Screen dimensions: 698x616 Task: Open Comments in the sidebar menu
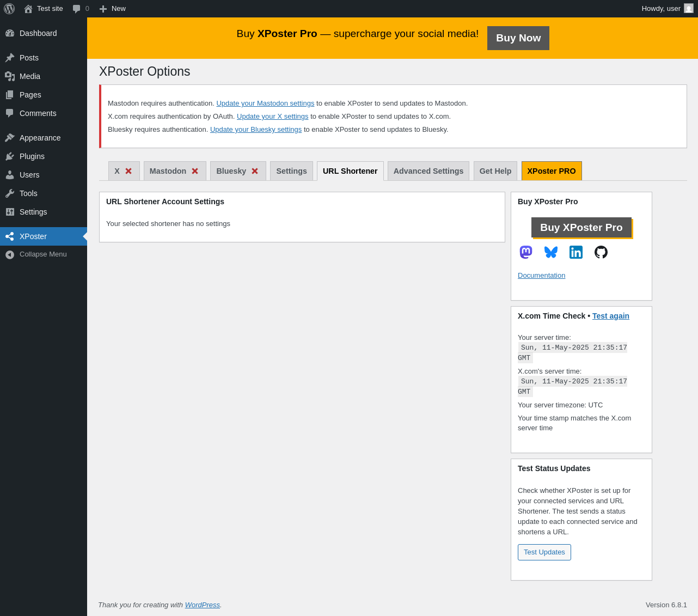click(x=44, y=113)
